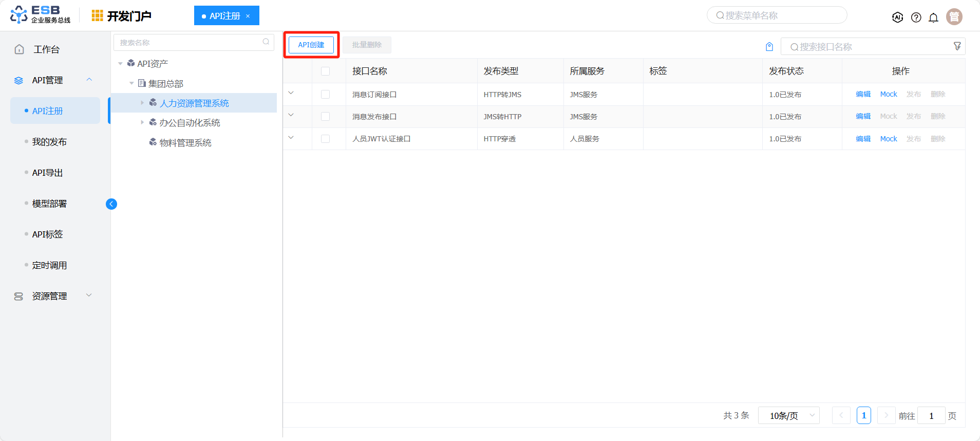
Task: Open the notifications bell icon
Action: click(x=933, y=17)
